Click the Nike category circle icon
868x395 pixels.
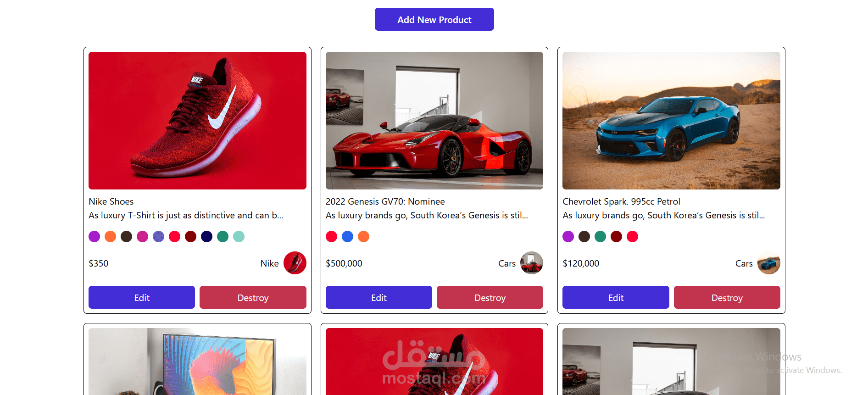coord(295,263)
